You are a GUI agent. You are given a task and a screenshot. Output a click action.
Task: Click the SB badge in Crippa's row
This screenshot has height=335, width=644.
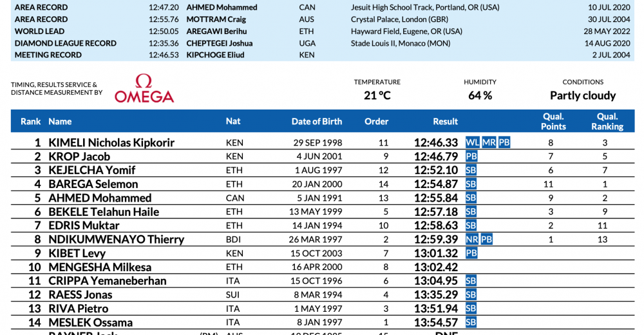coord(471,281)
